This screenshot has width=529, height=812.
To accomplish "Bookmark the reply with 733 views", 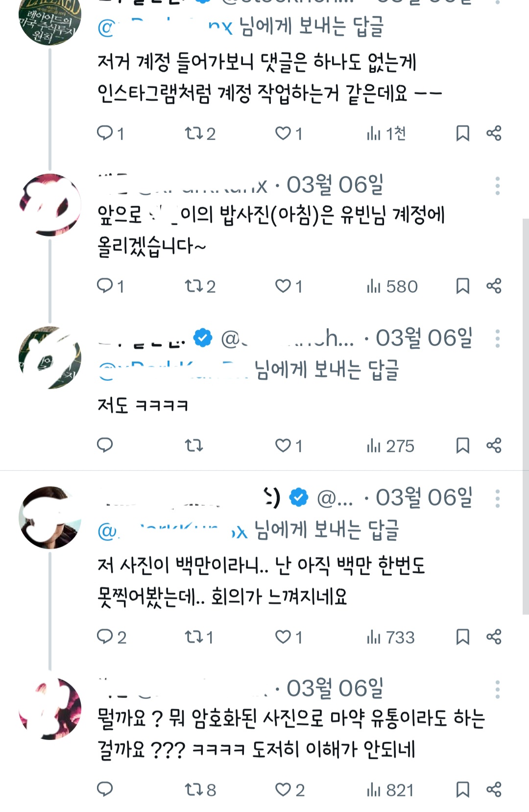I will point(462,637).
